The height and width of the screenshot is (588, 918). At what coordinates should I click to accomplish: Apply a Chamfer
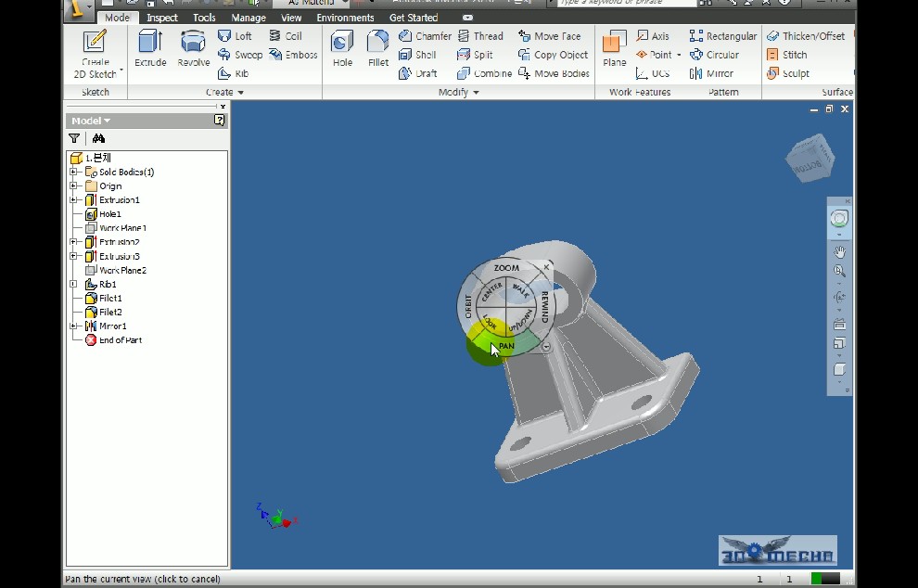pos(425,36)
